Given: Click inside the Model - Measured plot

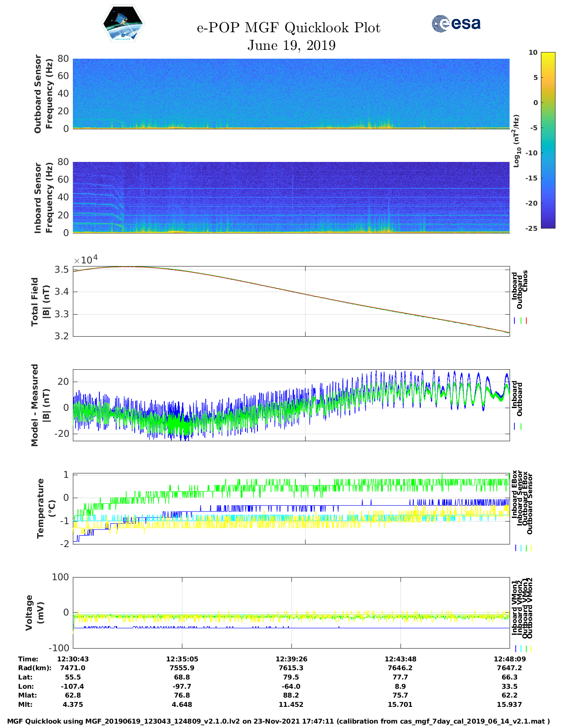Looking at the screenshot, I should coord(291,405).
